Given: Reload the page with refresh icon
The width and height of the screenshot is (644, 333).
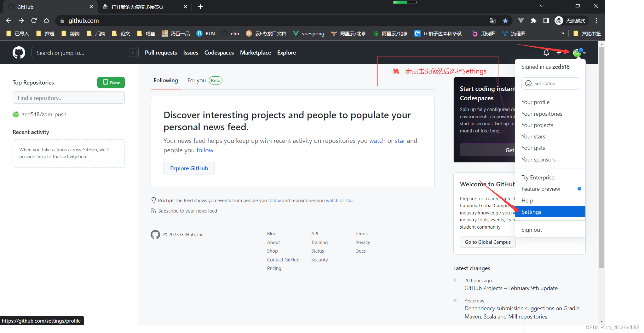Looking at the screenshot, I should pos(34,20).
